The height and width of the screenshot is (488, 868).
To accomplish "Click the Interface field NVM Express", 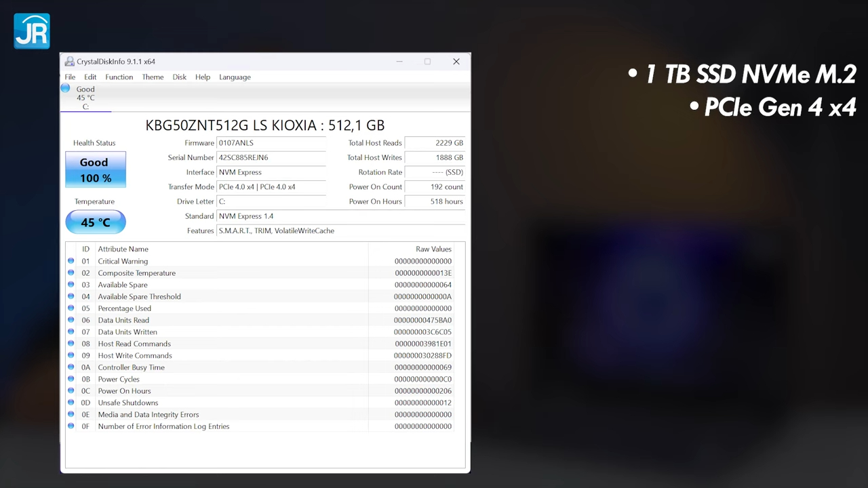I will click(x=271, y=172).
